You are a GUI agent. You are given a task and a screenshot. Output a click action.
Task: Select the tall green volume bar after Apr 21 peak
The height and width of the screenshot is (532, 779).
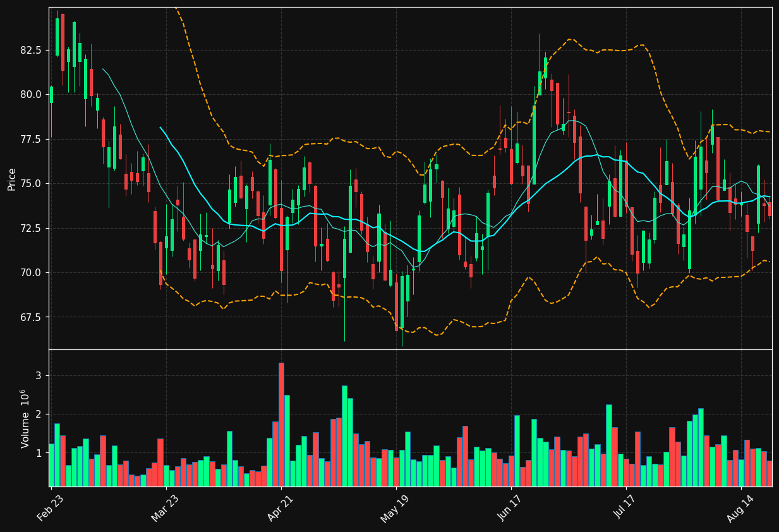pos(287,441)
